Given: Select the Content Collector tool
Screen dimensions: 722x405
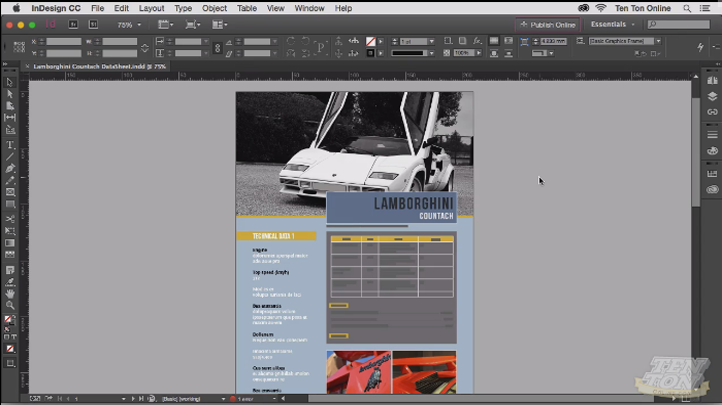Looking at the screenshot, I should 10,130.
